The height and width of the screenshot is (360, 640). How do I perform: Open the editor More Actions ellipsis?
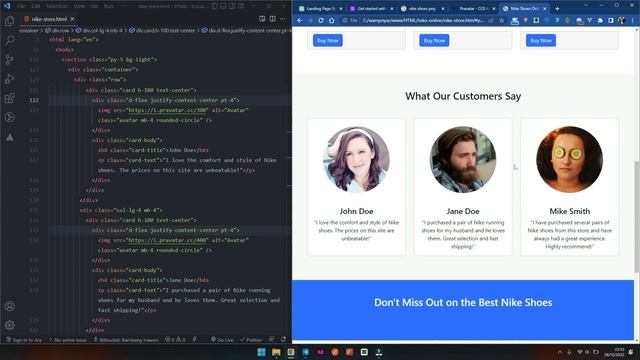[x=283, y=19]
